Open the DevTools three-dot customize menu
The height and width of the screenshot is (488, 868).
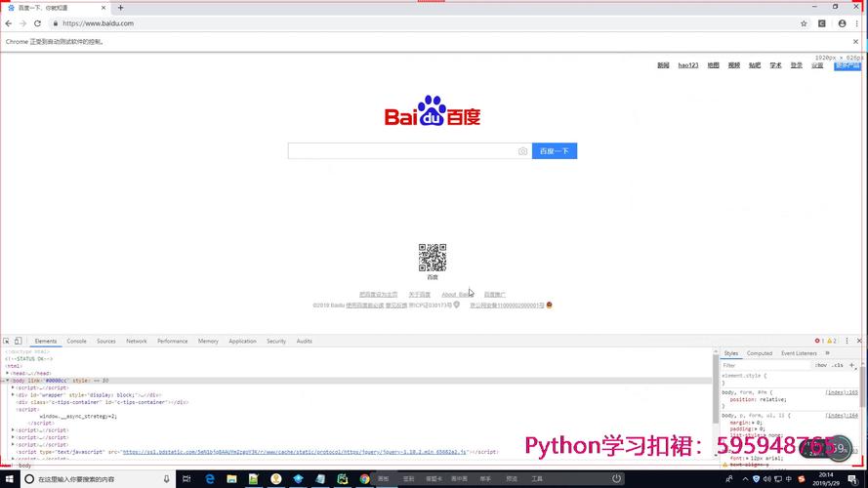(847, 341)
